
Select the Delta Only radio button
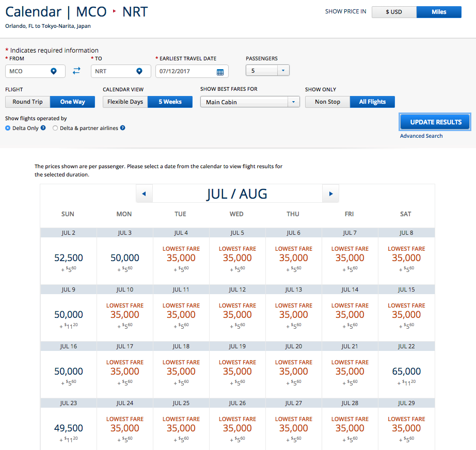[x=8, y=128]
